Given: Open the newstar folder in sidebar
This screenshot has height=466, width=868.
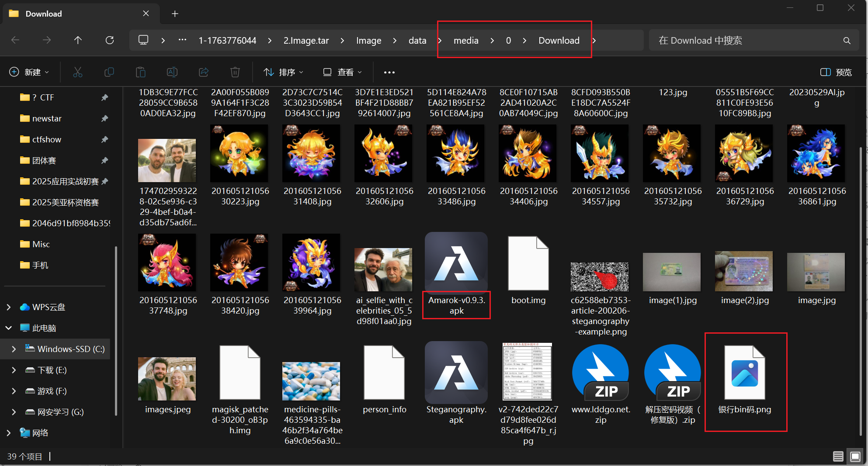Looking at the screenshot, I should (x=47, y=118).
